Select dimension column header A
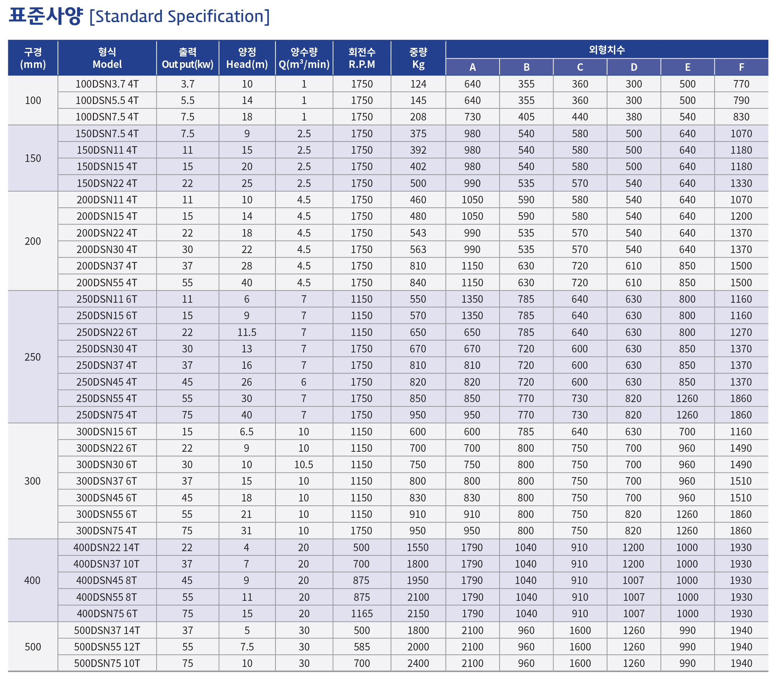 [x=473, y=67]
